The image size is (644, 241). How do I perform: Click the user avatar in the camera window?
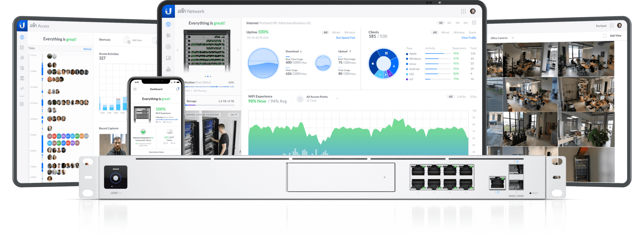619,25
